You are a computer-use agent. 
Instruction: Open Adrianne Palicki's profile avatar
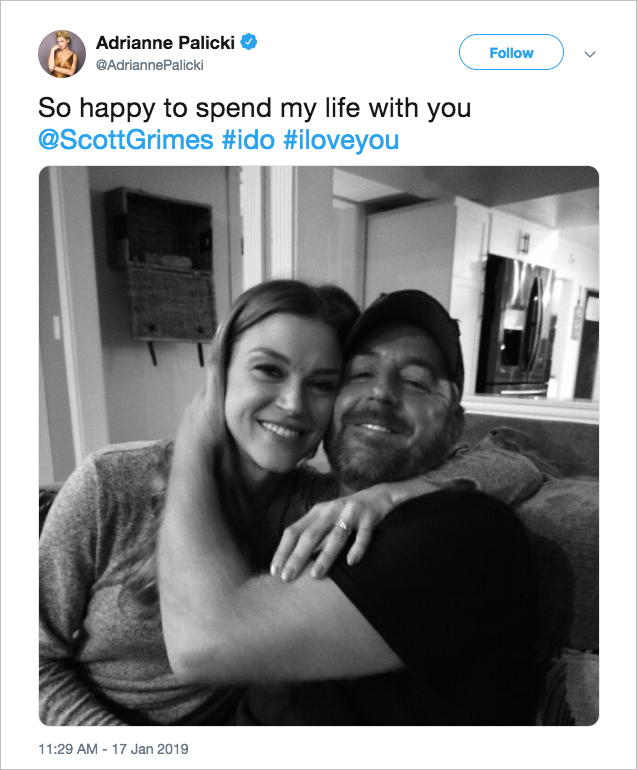tap(62, 53)
